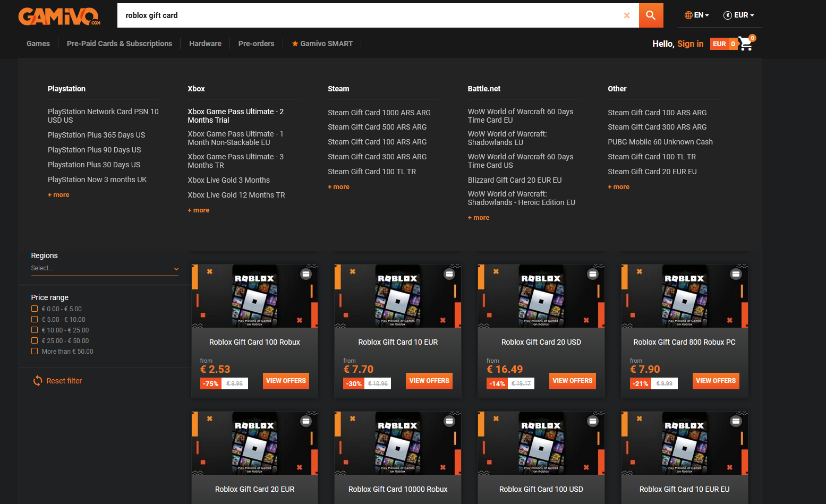Click the card badge on Roblox Gift Card 20 EUR

(x=306, y=421)
